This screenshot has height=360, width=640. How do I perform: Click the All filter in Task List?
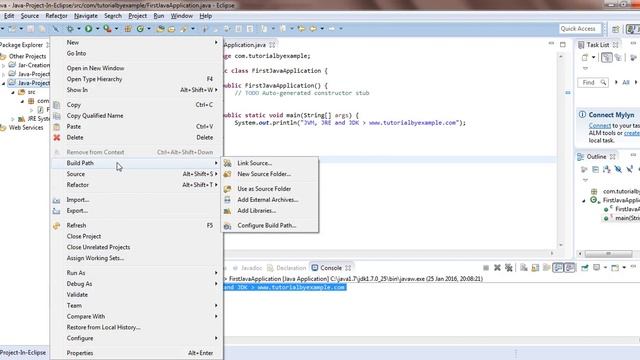tap(626, 82)
